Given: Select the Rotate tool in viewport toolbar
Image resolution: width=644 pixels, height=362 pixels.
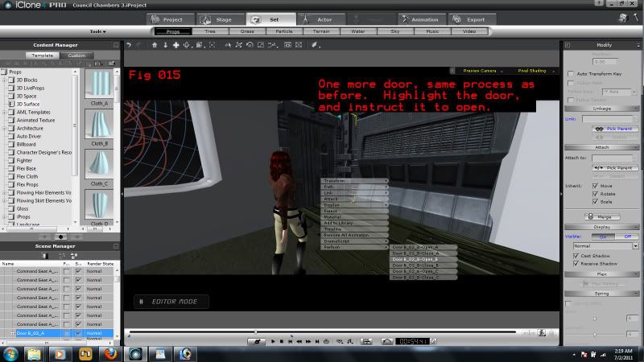Looking at the screenshot, I should [250, 45].
